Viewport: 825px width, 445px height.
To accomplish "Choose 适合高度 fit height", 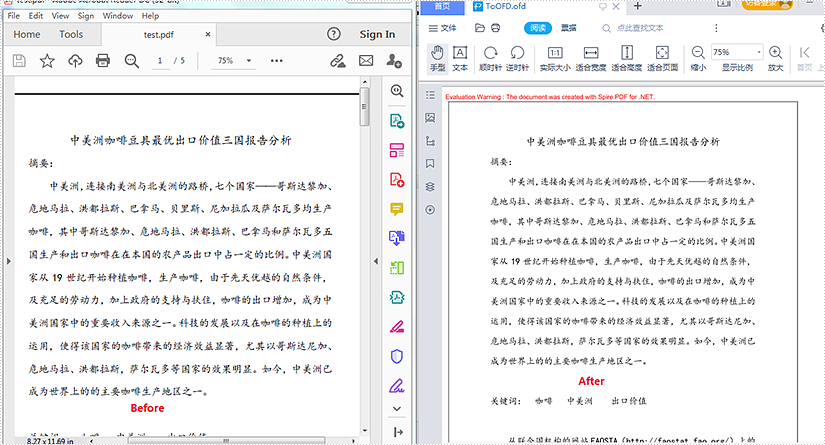I will [x=627, y=58].
